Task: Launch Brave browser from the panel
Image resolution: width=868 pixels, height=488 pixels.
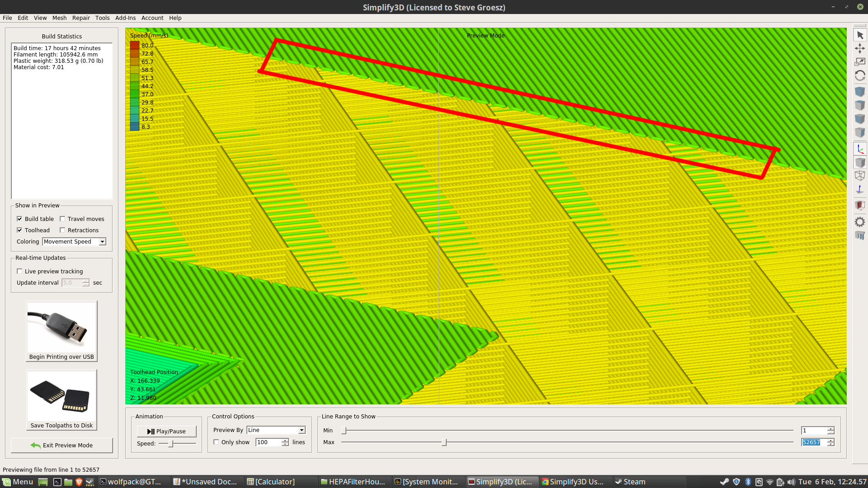Action: [x=79, y=482]
